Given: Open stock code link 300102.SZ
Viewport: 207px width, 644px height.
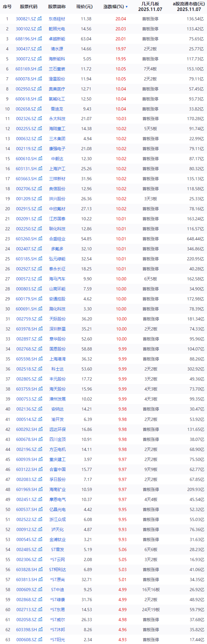Looking at the screenshot, I should pos(26,29).
